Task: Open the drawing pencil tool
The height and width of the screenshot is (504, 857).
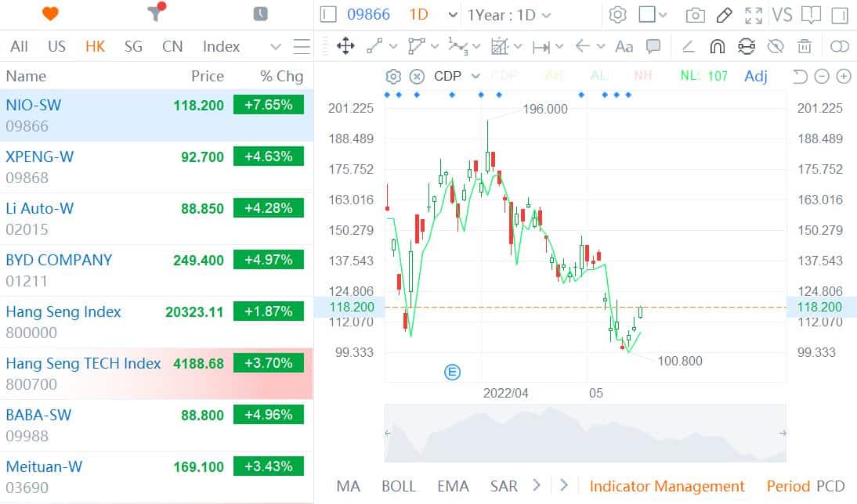Action: point(722,14)
